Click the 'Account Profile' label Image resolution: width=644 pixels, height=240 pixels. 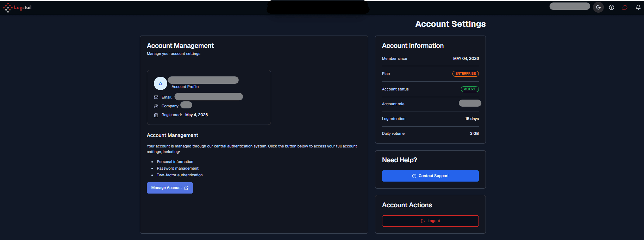[185, 87]
